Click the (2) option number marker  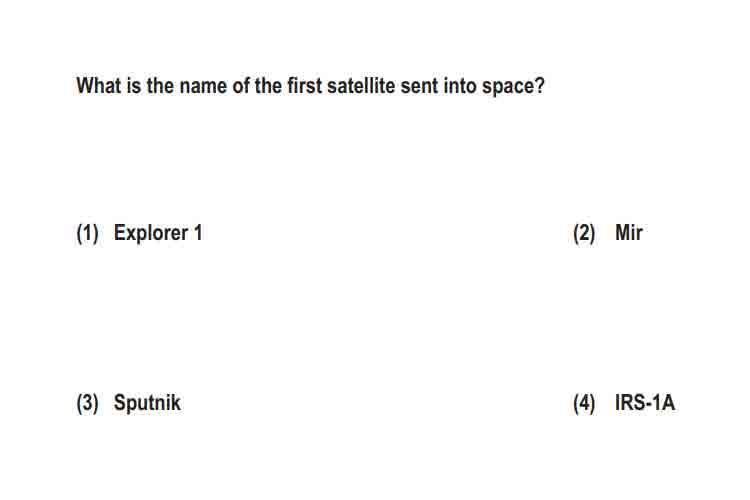pyautogui.click(x=584, y=233)
